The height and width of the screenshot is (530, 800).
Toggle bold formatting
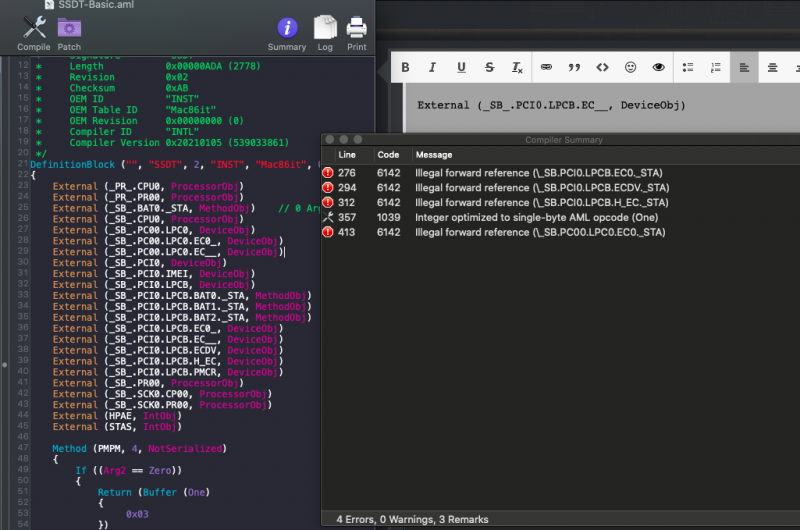(406, 68)
